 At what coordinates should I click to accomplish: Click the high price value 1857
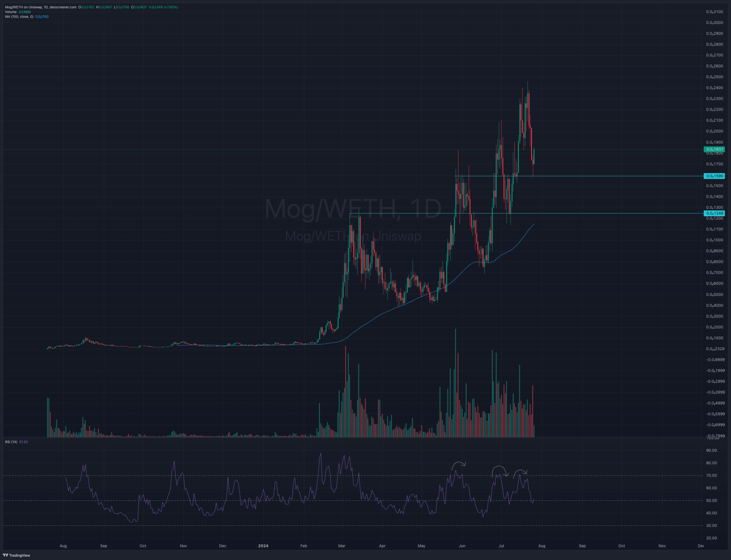[x=105, y=7]
